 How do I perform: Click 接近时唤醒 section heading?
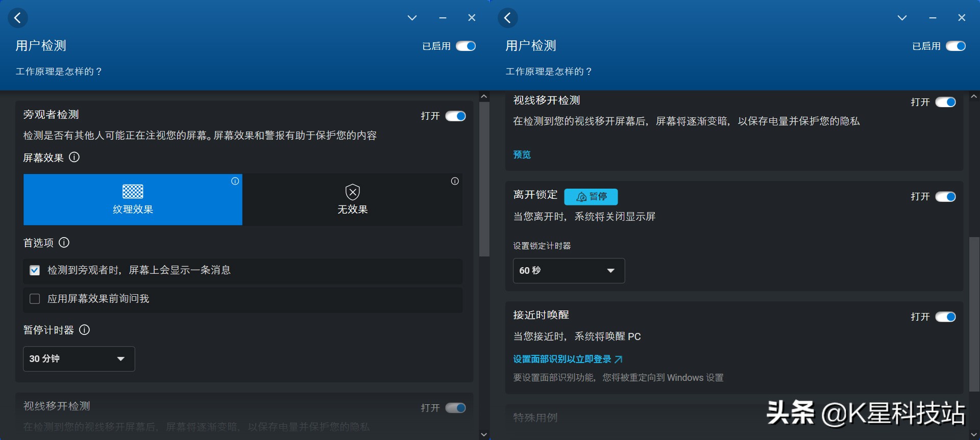pyautogui.click(x=541, y=315)
